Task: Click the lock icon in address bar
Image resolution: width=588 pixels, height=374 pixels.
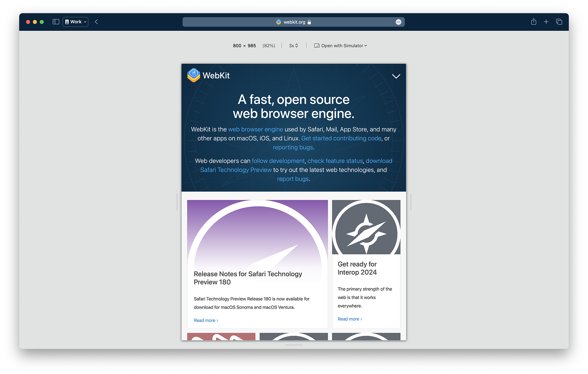Action: click(309, 22)
